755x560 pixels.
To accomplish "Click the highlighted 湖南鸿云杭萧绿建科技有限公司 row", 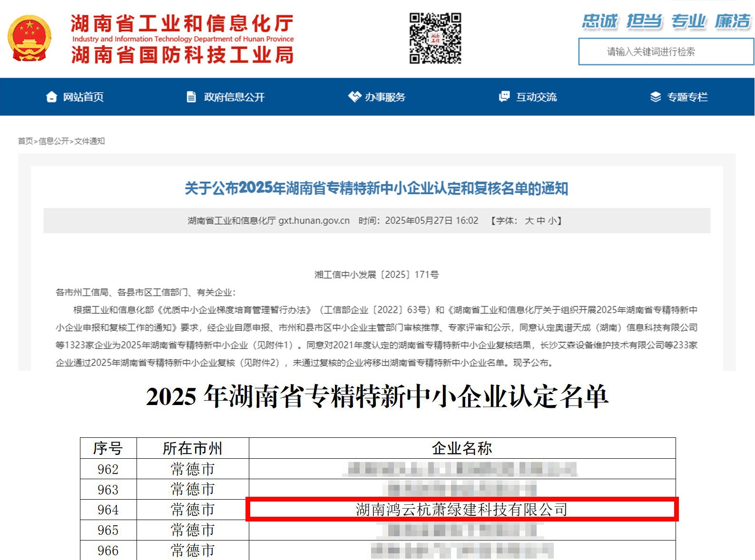I will click(461, 510).
